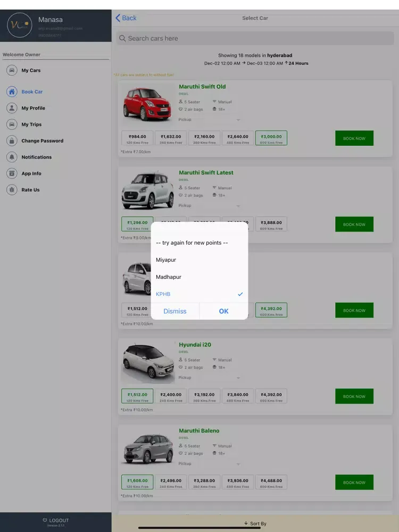Open the Notifications bell icon

12,157
